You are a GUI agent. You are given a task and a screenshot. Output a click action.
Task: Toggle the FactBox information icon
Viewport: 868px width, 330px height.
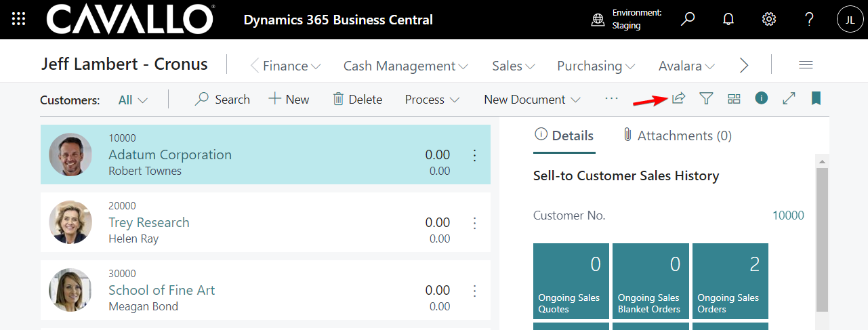(x=761, y=99)
